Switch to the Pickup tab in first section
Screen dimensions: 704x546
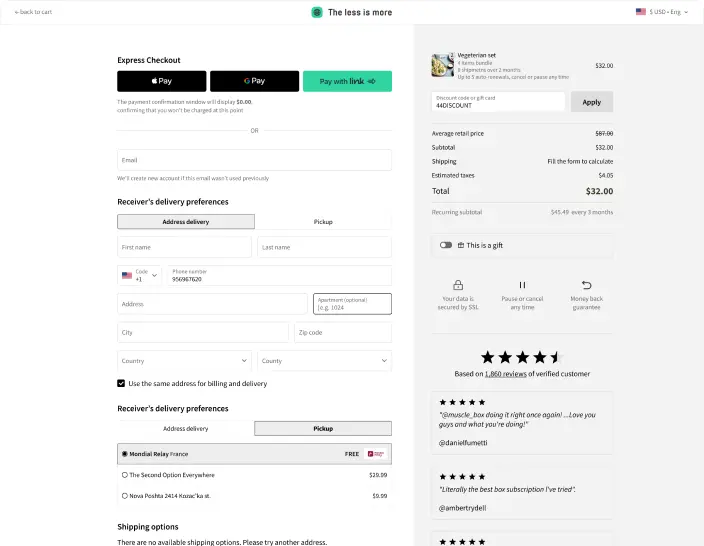[323, 221]
